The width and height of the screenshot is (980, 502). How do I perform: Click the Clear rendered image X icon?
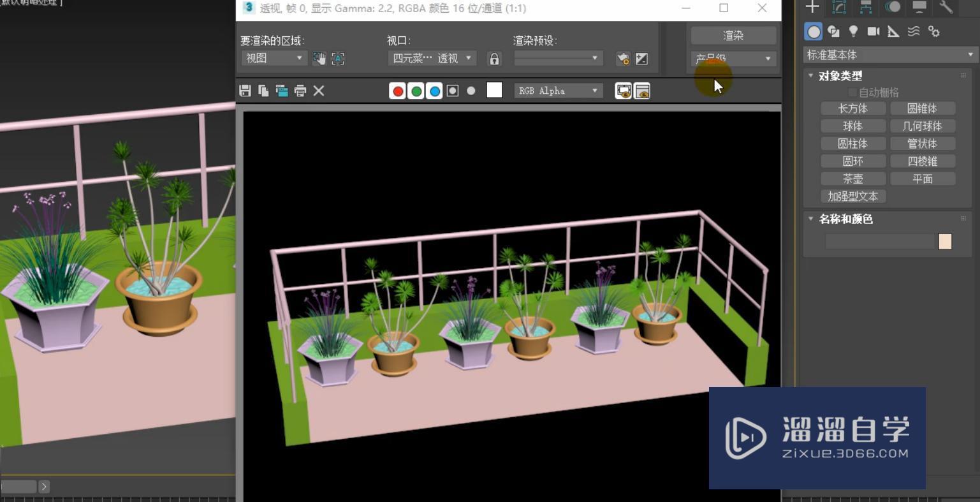click(318, 91)
